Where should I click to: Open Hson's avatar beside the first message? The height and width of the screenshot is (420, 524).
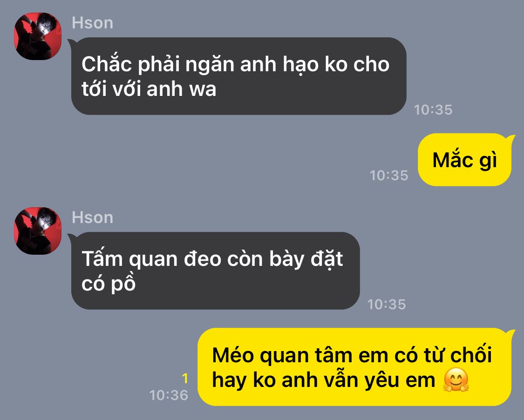38,36
